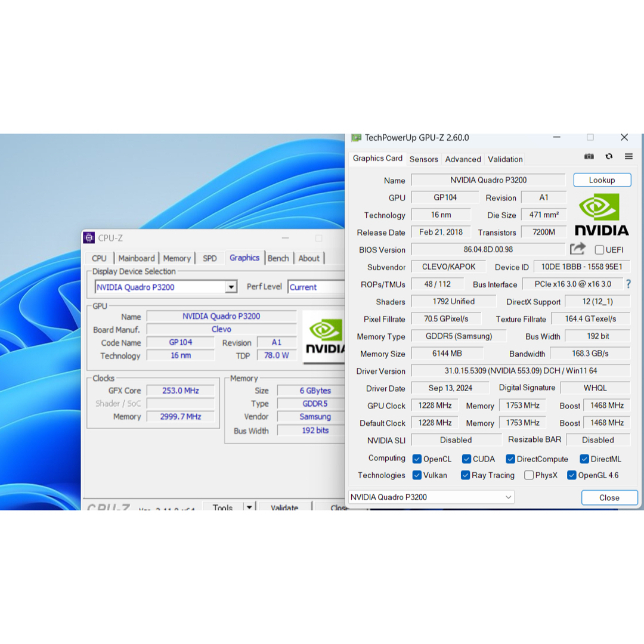Viewport: 644px width, 644px height.
Task: Click the NVIDIA SLI Disabled value
Action: (x=456, y=440)
